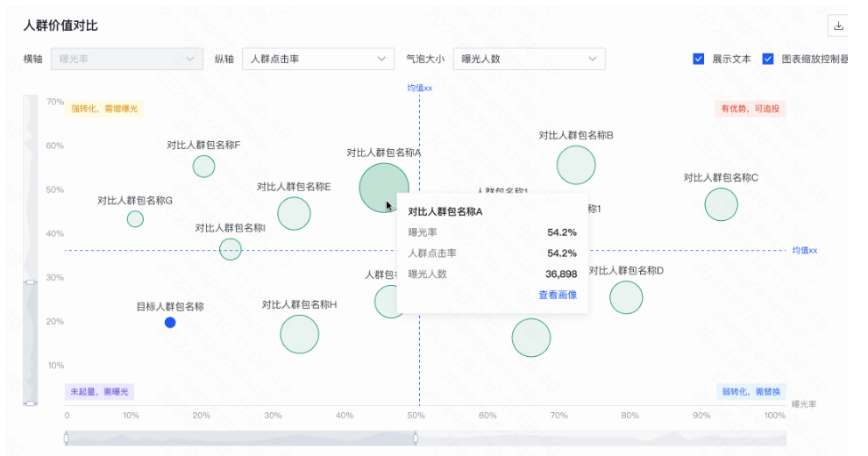Toggle the 展示文本 checkbox
This screenshot has width=868, height=456.
coord(699,59)
